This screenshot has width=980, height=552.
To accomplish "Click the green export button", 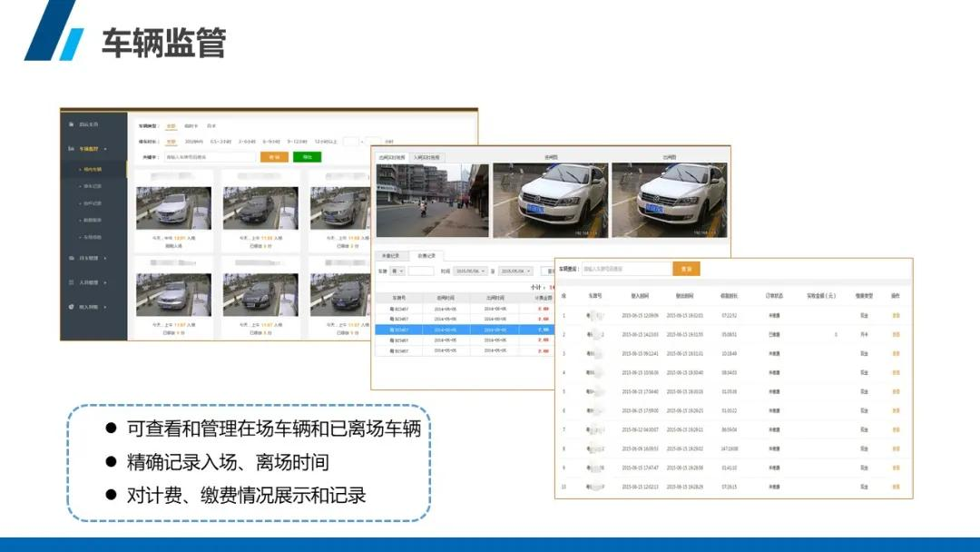I will [307, 157].
